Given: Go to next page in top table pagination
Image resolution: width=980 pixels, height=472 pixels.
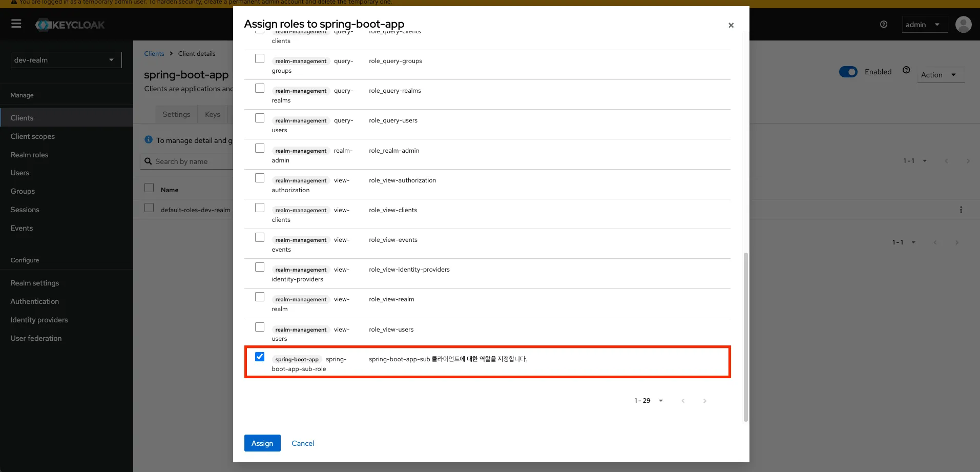Looking at the screenshot, I should coord(968,161).
